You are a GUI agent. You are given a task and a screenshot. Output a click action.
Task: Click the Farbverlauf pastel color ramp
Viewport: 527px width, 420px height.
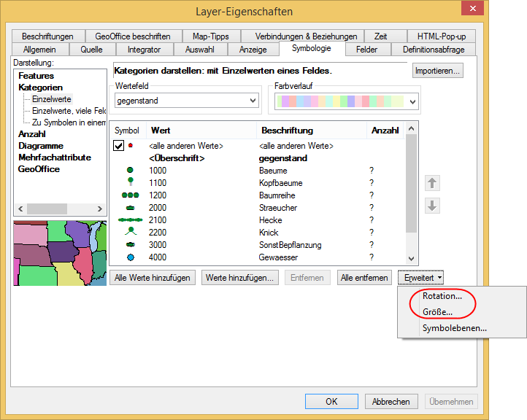[x=341, y=102]
